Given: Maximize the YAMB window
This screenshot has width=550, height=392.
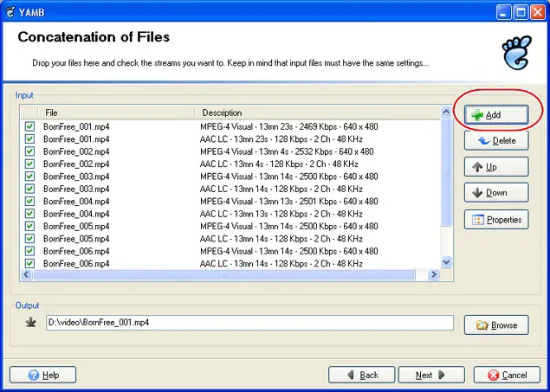Looking at the screenshot, I should 521,13.
